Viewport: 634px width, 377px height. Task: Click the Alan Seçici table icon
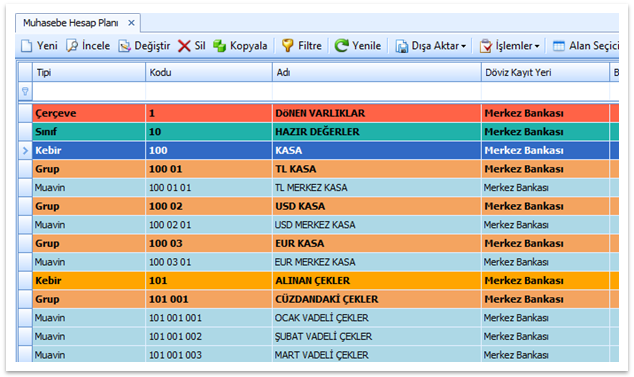(x=559, y=46)
